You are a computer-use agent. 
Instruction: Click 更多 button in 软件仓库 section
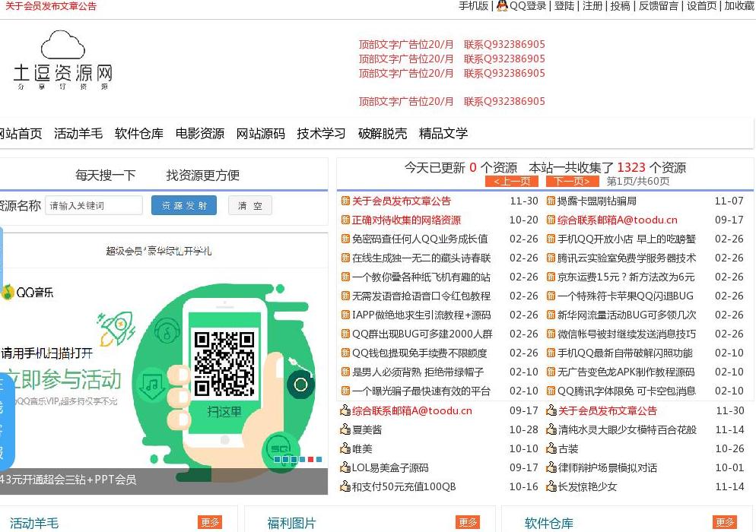pyautogui.click(x=725, y=522)
